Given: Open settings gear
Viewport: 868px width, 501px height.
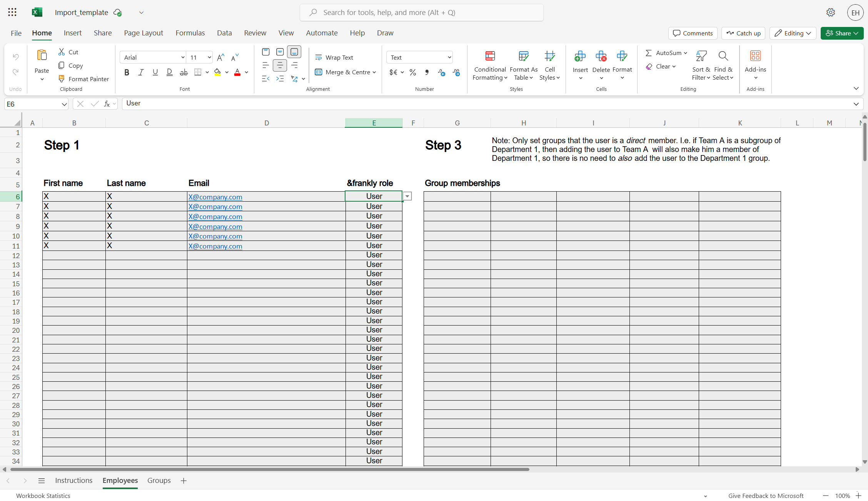Looking at the screenshot, I should [x=831, y=12].
